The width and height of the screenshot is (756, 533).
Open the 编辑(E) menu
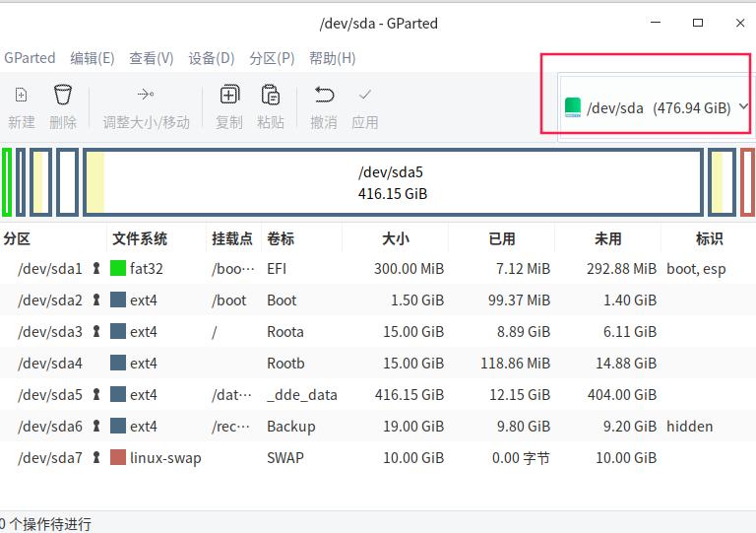point(93,58)
